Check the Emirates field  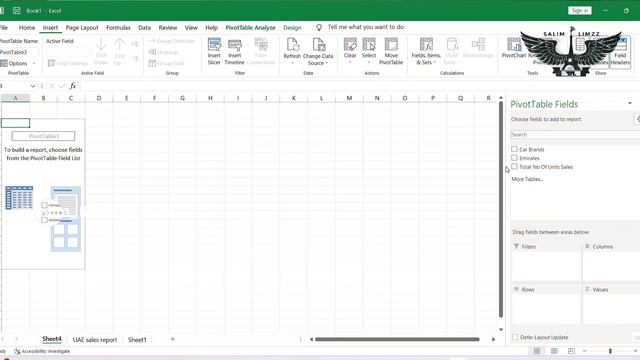(x=514, y=158)
